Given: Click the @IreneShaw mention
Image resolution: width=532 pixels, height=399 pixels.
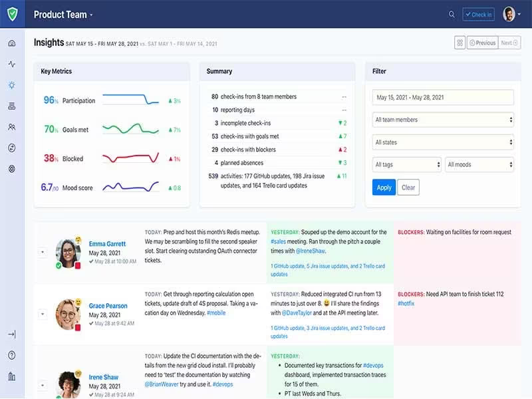Looking at the screenshot, I should (x=310, y=251).
